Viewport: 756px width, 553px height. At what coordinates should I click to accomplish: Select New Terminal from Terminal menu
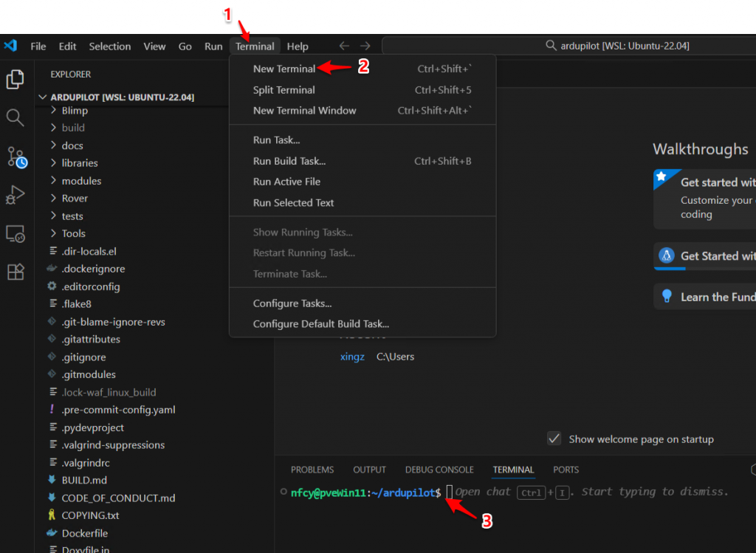[x=284, y=69]
